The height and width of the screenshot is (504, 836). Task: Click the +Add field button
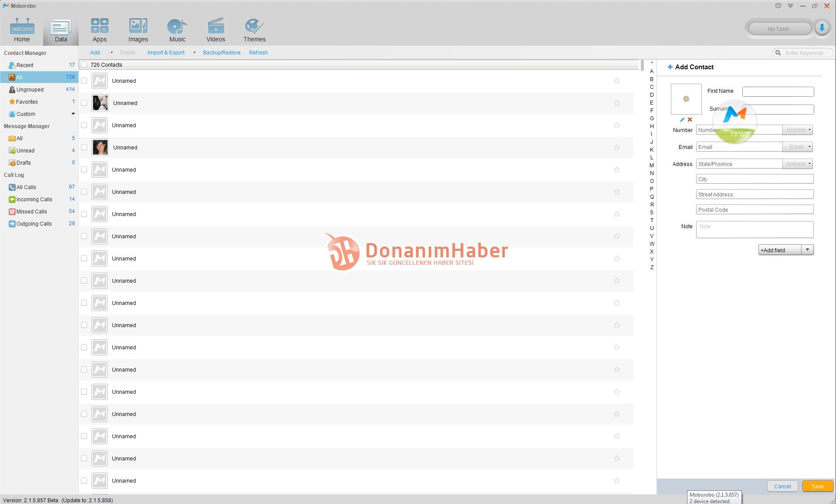(x=780, y=250)
